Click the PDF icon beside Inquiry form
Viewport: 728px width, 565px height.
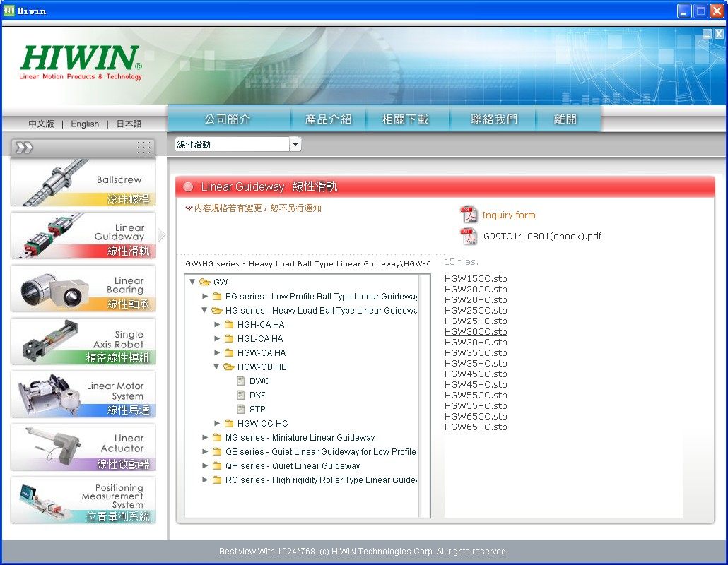coord(469,215)
